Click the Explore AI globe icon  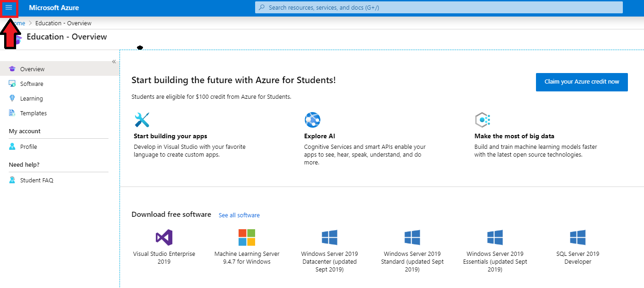pyautogui.click(x=313, y=120)
